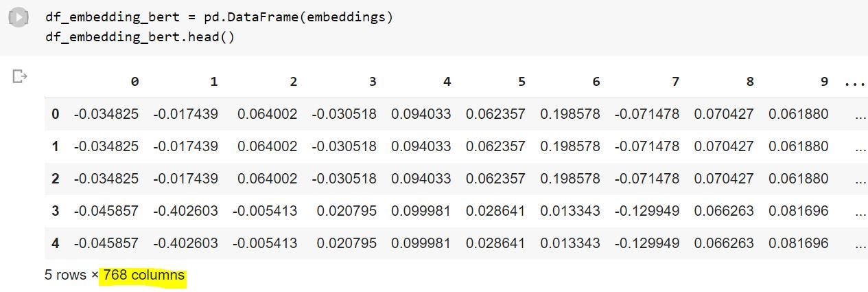868x292 pixels.
Task: Select value -0.402603 in row 3
Action: point(185,211)
